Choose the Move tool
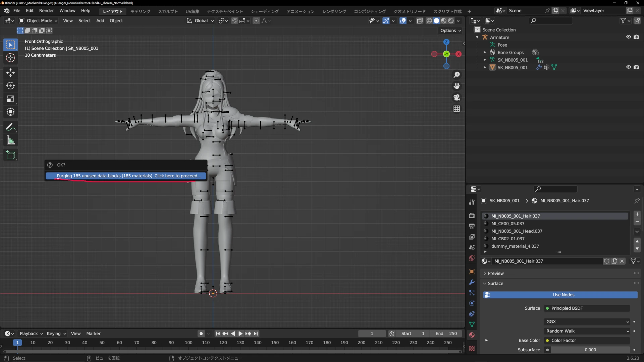This screenshot has height=362, width=644. 10,72
